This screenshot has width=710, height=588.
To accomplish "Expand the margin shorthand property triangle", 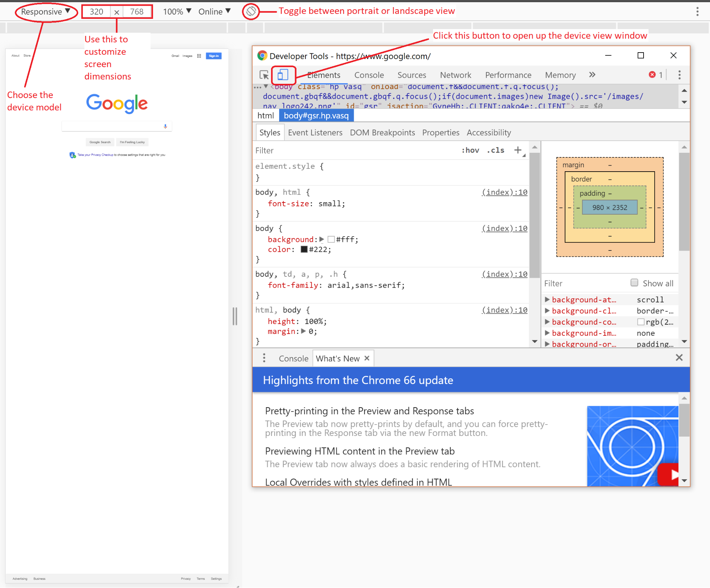I will (x=303, y=331).
